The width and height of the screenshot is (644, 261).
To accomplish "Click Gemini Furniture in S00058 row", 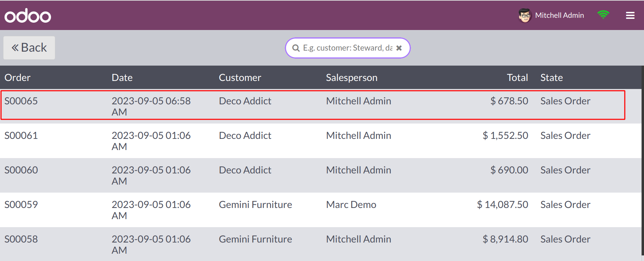I will (x=255, y=239).
